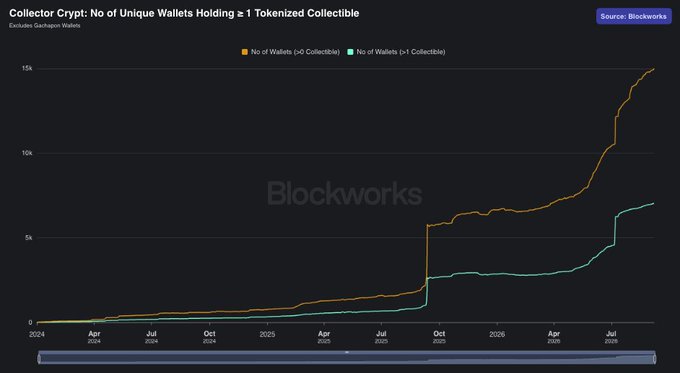Click the 'Apr 2024' x-axis label

click(x=94, y=337)
